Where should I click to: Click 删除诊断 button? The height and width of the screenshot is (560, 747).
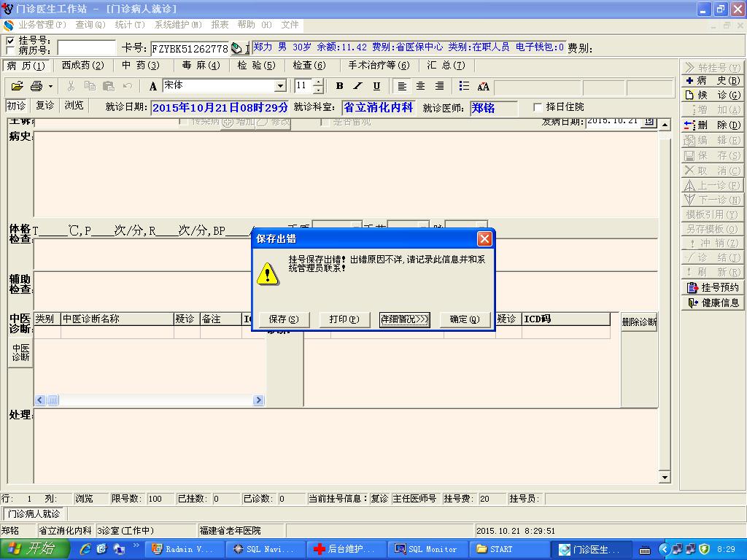(639, 322)
